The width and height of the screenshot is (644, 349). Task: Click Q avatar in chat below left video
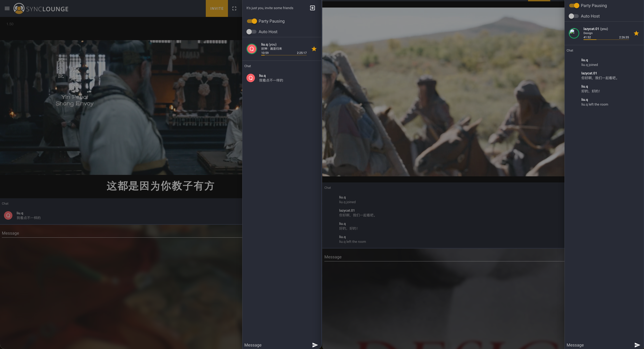(8, 215)
